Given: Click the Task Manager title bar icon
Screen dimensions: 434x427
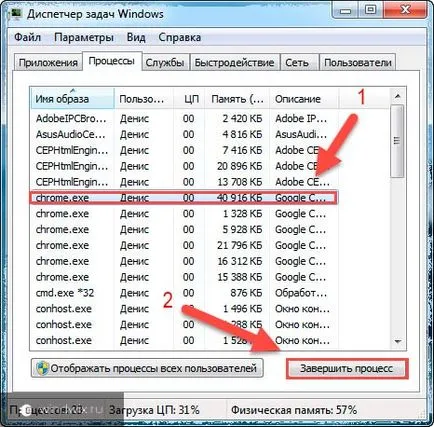Looking at the screenshot, I should (x=15, y=13).
